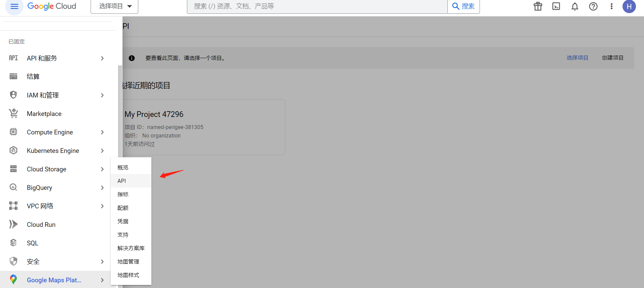The width and height of the screenshot is (644, 288).
Task: Select 凭据 in the Maps submenu
Action: click(x=131, y=221)
